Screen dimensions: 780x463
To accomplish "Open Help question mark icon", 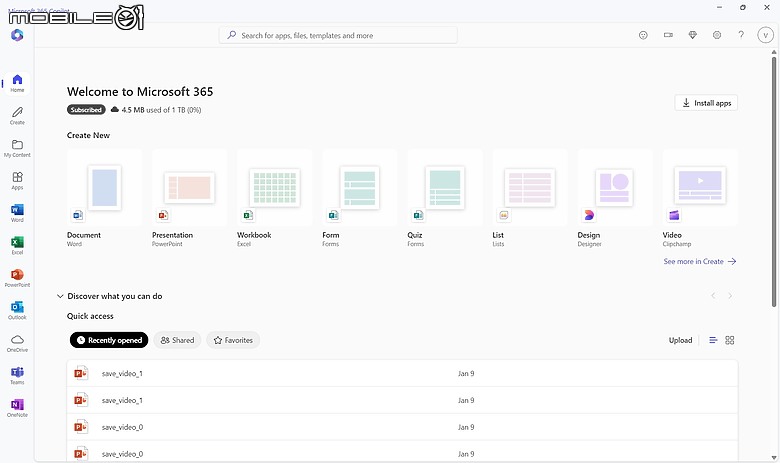I will click(x=741, y=35).
